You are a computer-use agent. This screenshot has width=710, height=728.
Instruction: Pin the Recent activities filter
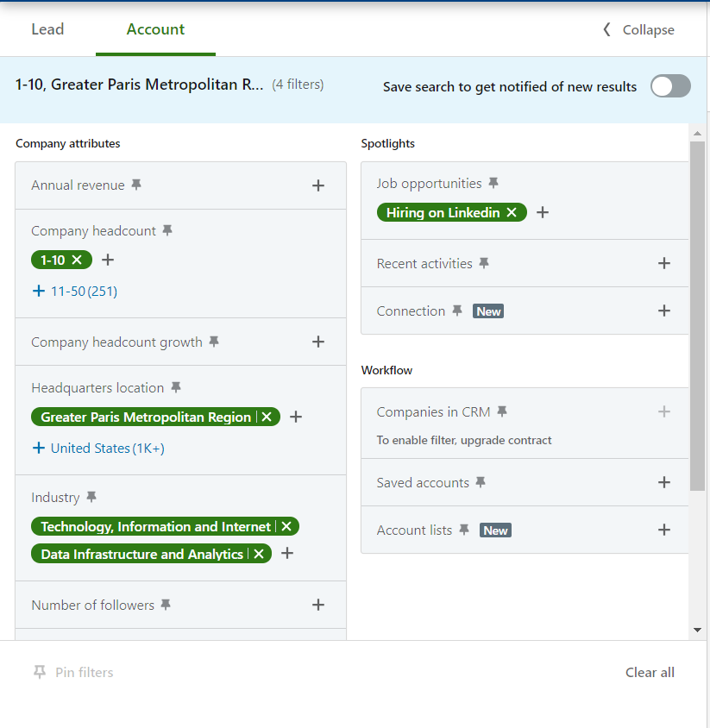[x=484, y=263]
